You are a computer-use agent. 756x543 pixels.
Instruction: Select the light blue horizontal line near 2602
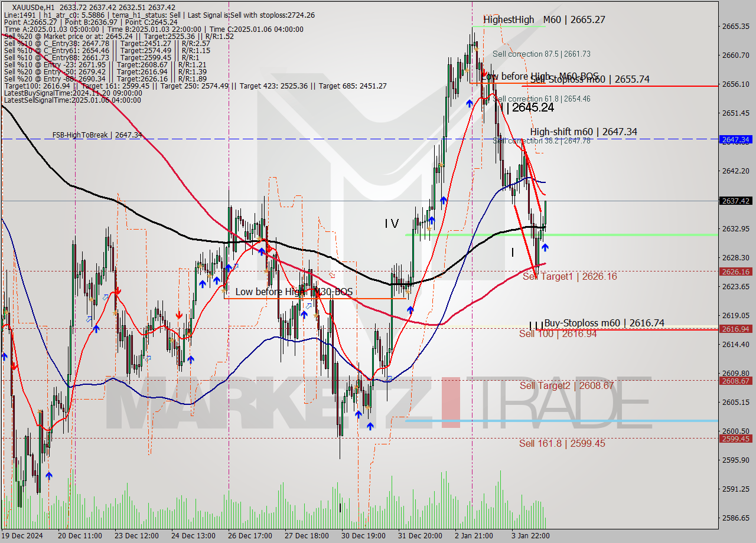coord(561,421)
